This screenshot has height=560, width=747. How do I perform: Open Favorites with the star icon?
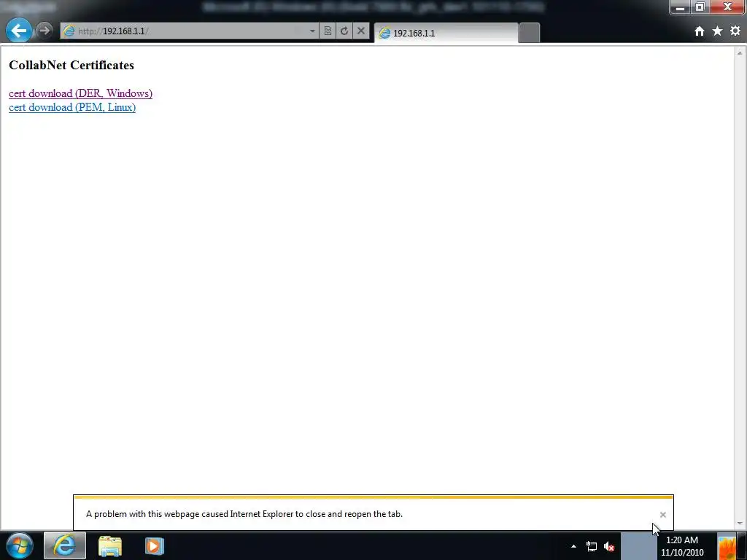click(x=717, y=31)
